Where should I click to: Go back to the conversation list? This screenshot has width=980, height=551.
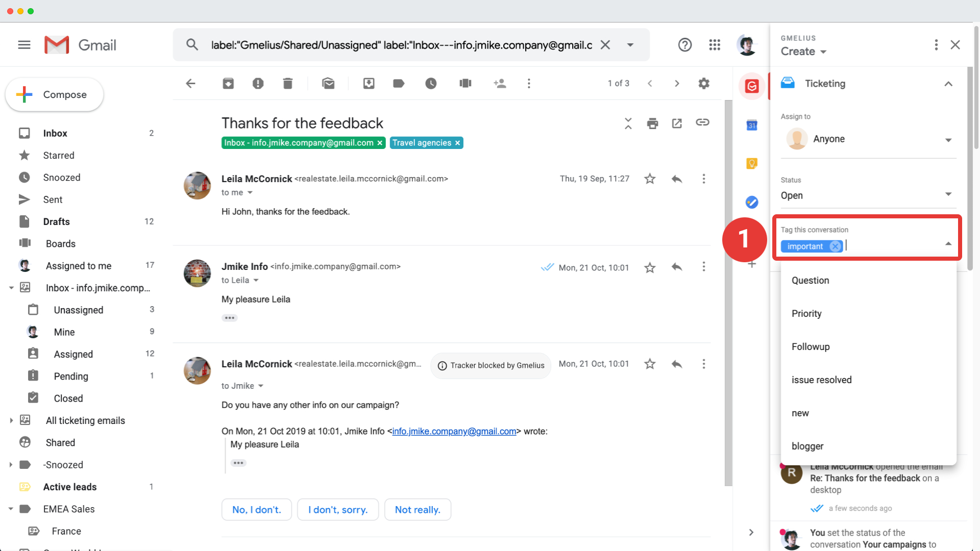[x=190, y=83]
